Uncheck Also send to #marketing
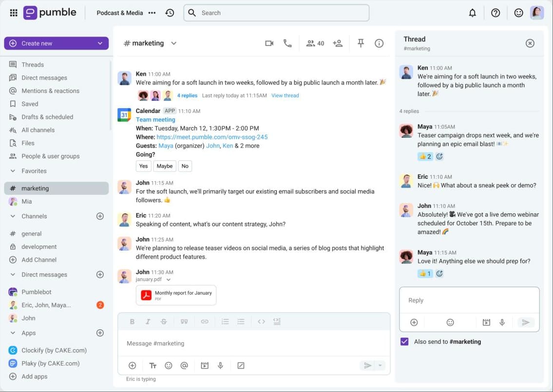The image size is (553, 392). click(404, 341)
